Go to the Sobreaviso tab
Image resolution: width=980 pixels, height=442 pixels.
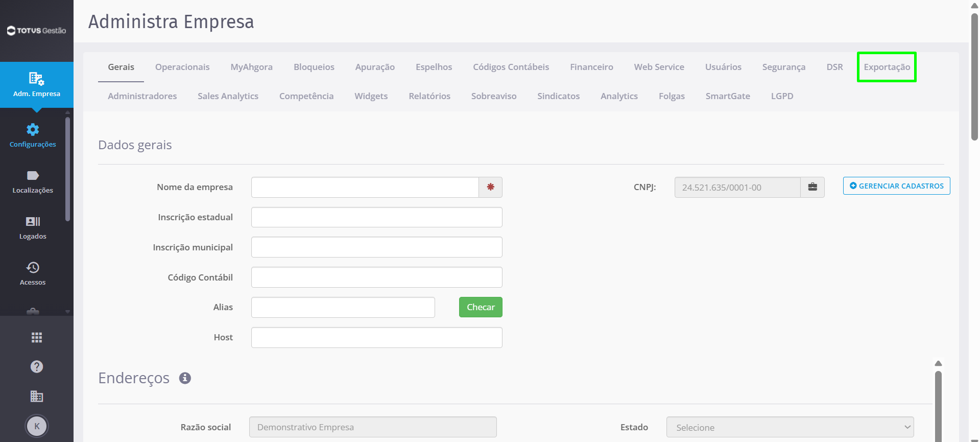[x=494, y=96]
